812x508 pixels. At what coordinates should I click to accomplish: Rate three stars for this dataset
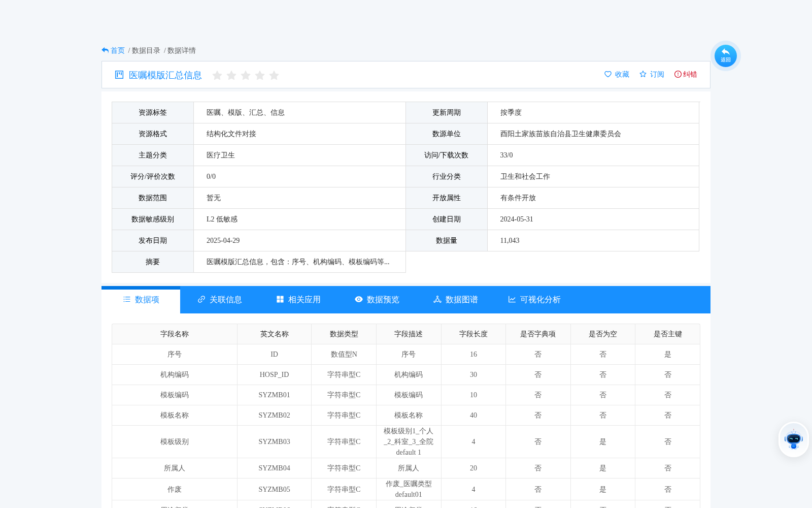[246, 75]
